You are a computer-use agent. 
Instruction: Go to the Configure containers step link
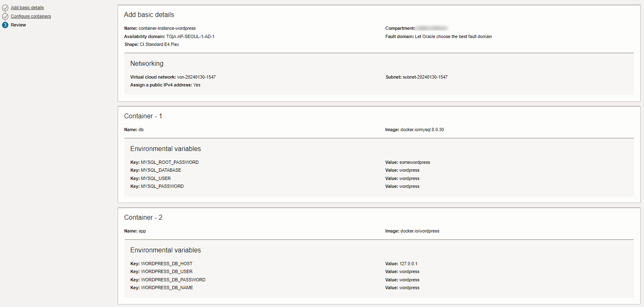click(x=31, y=17)
